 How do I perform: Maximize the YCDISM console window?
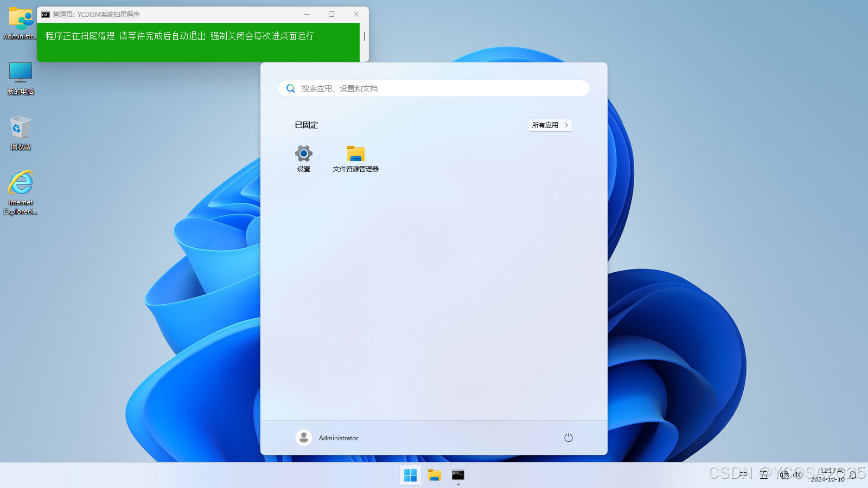[331, 14]
